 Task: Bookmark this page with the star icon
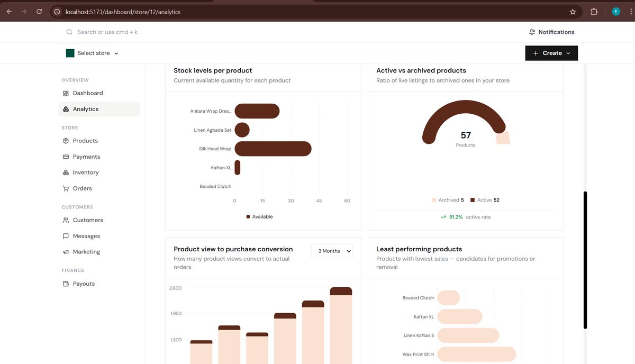(x=573, y=12)
